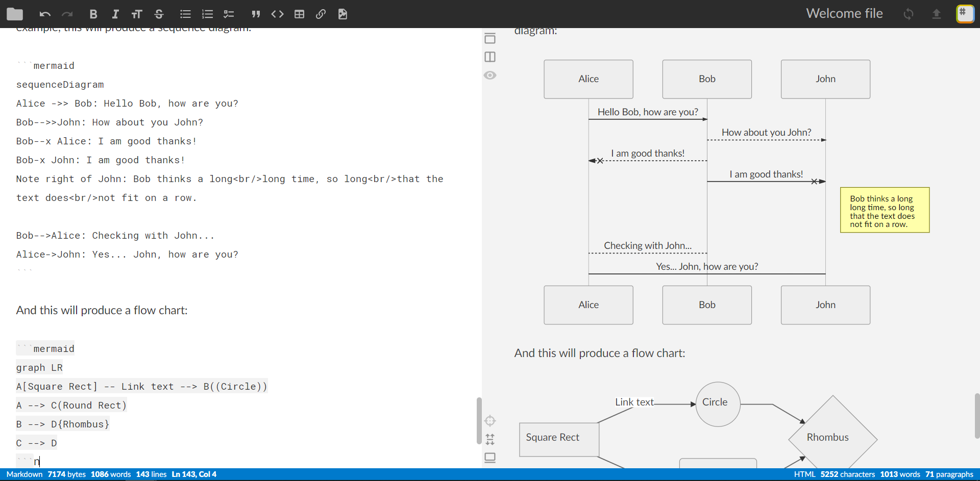Insert an unordered bullet list

(186, 14)
